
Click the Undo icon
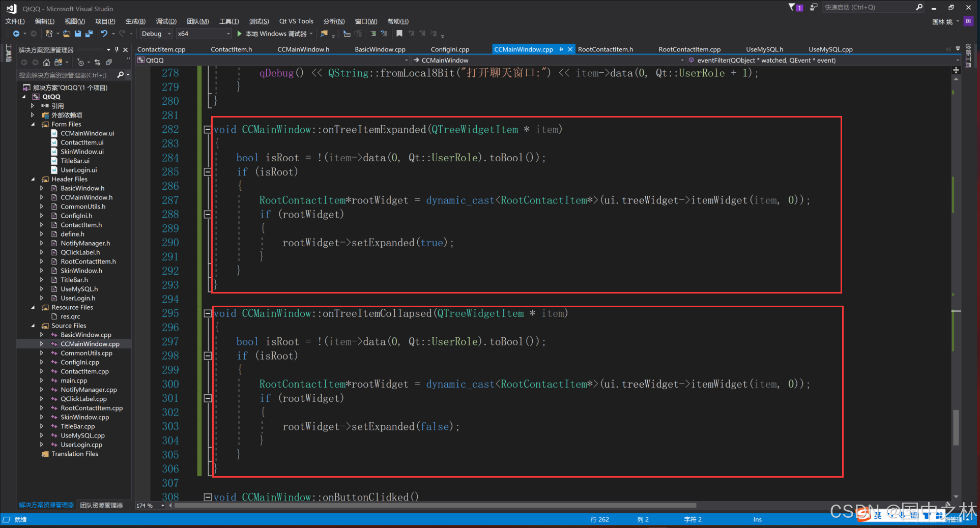(x=104, y=34)
